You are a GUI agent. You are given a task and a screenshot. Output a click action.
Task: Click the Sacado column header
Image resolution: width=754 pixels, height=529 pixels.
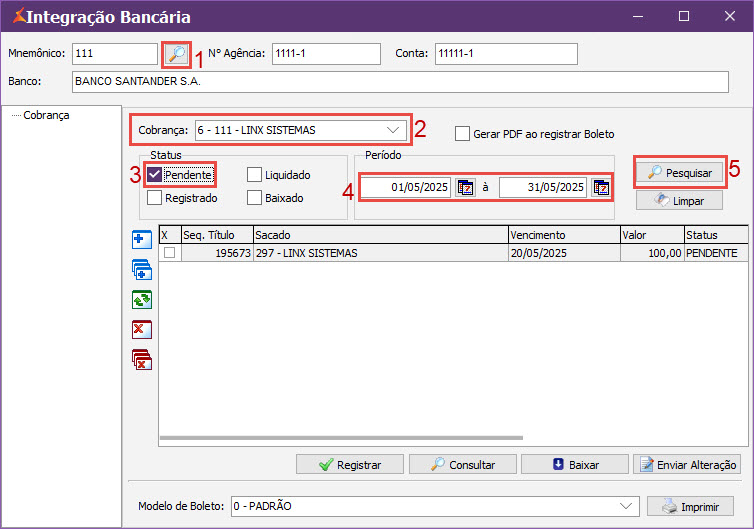coord(381,235)
